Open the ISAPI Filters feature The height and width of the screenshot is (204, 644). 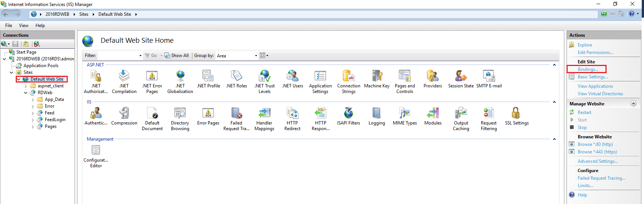349,116
